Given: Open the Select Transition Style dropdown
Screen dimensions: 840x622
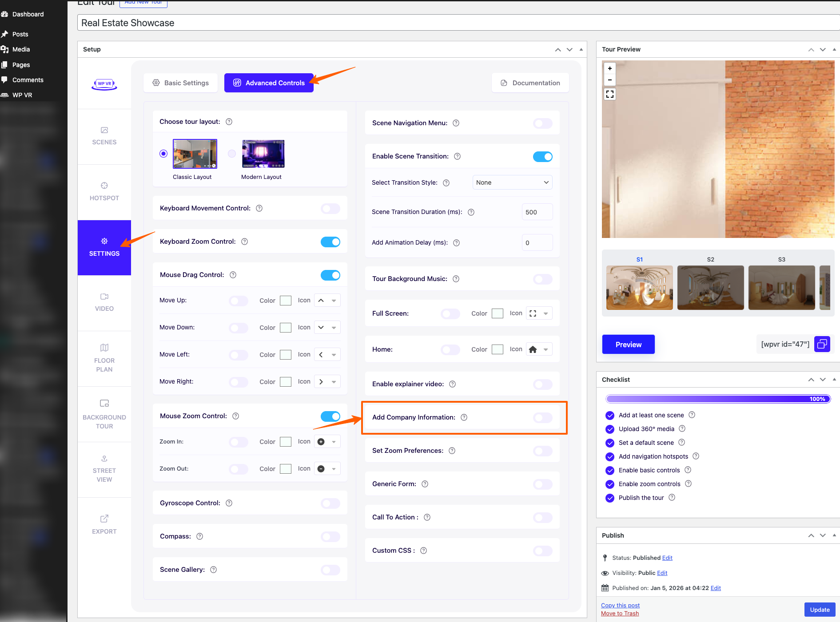Looking at the screenshot, I should (x=512, y=182).
